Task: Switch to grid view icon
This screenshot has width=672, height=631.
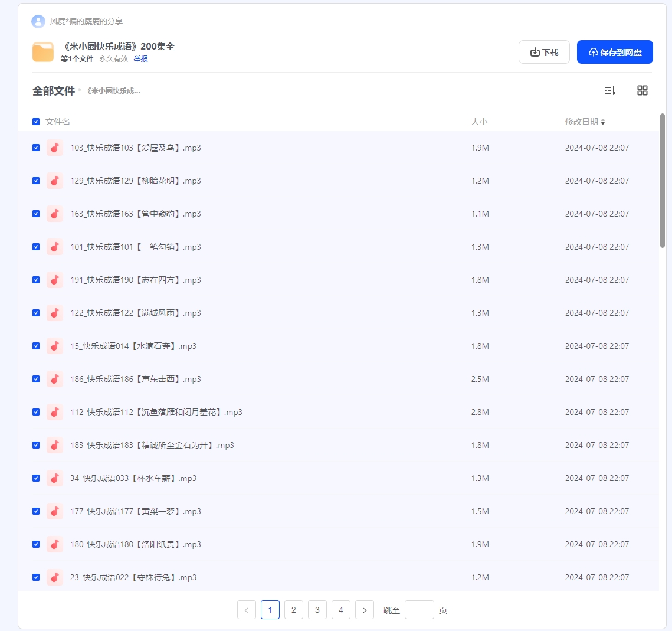Action: (x=643, y=90)
